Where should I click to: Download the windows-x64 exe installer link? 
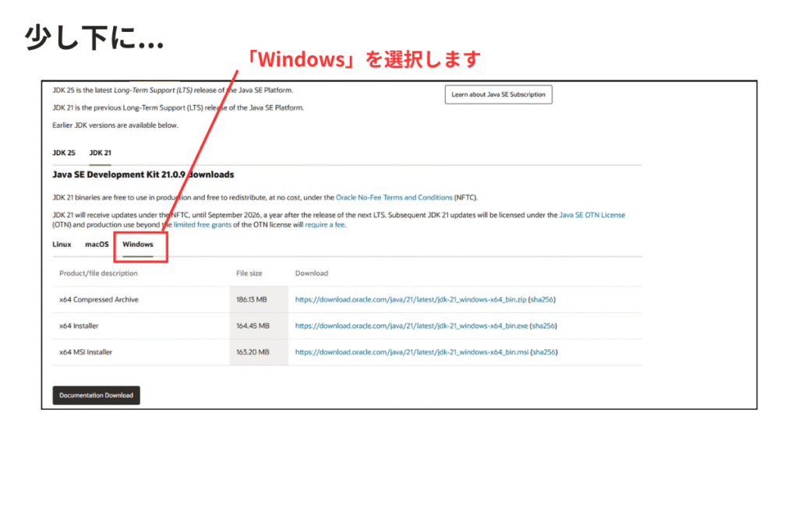click(411, 326)
